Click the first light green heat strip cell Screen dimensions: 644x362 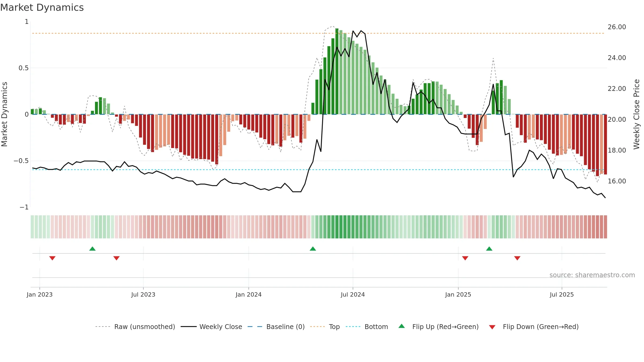point(32,227)
